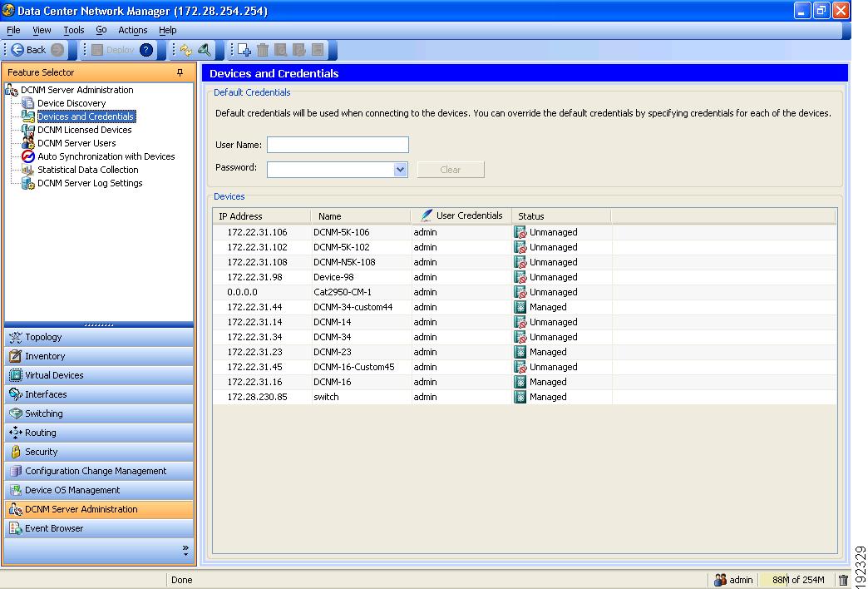Select DCNM Server Log Settings tree item

90,183
